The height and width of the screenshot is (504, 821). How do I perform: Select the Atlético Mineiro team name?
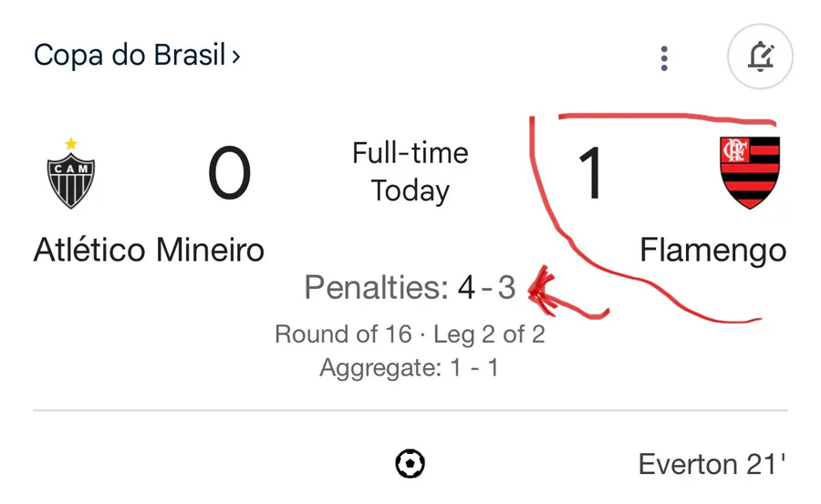tap(150, 250)
